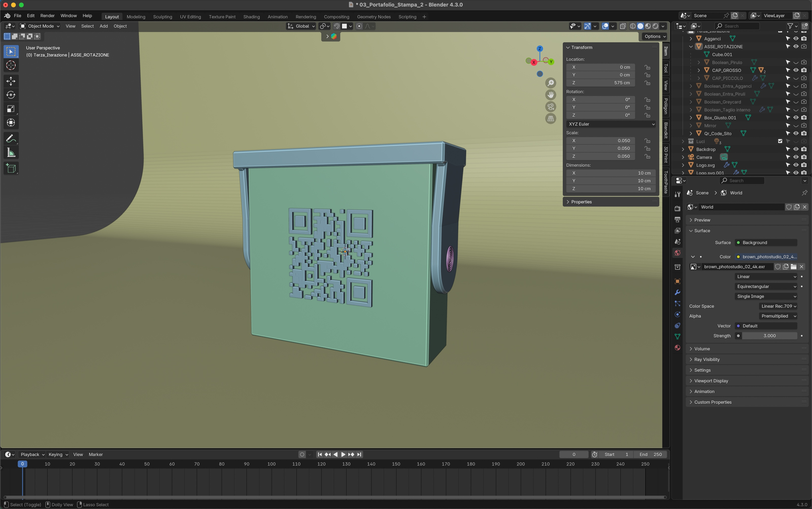Image resolution: width=812 pixels, height=509 pixels.
Task: Toggle visibility eye for Box_Giusto.001
Action: (796, 118)
